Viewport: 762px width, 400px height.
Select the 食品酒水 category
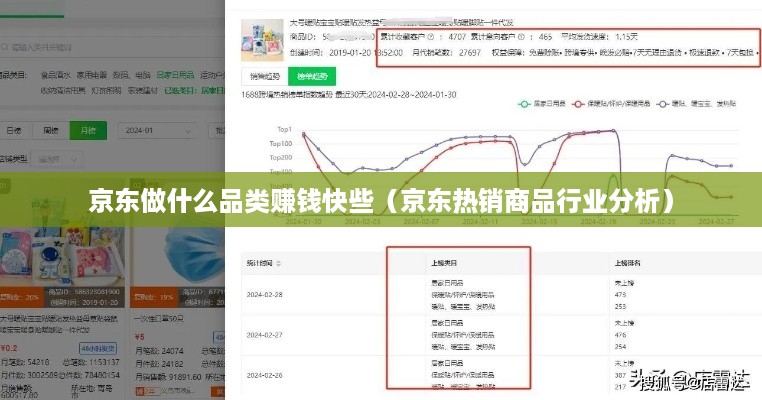click(56, 75)
